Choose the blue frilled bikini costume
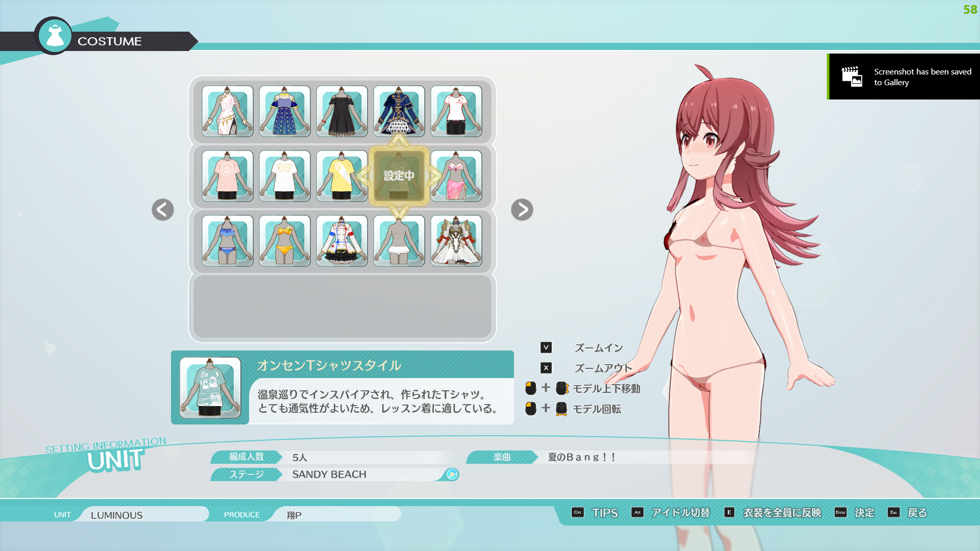 coord(228,241)
